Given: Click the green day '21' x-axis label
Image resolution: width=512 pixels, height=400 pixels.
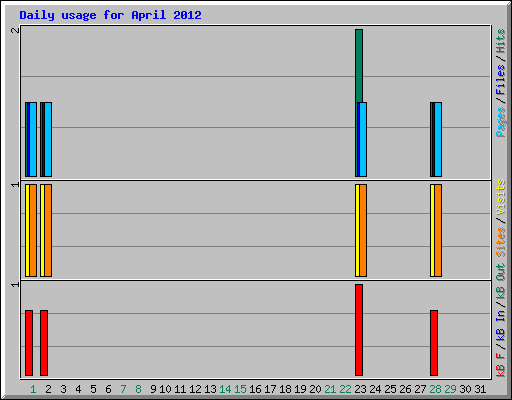Looking at the screenshot, I should click(x=330, y=389).
